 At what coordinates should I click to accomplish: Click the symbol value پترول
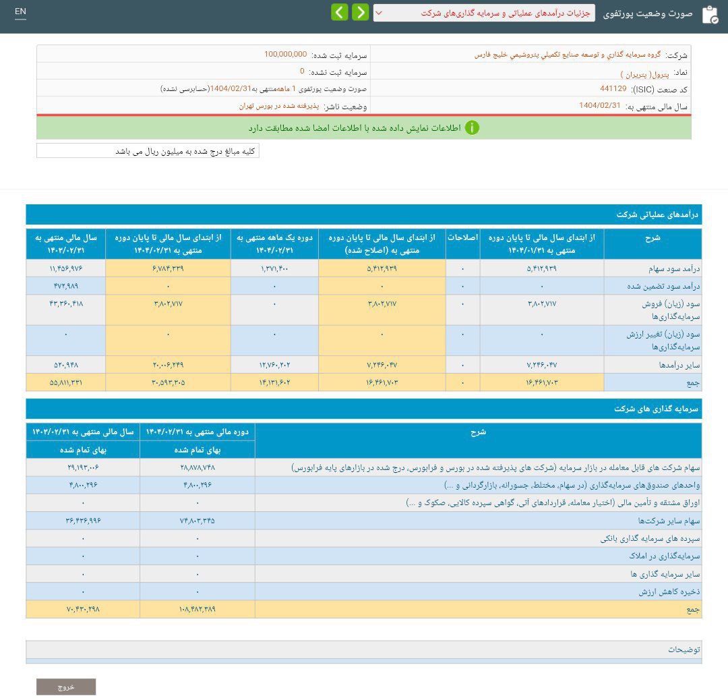(x=644, y=74)
